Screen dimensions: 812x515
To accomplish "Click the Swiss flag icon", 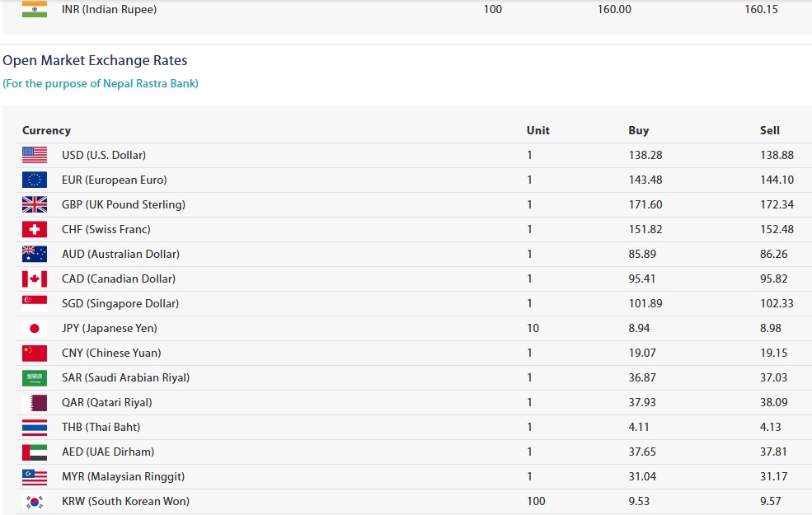I will click(35, 229).
